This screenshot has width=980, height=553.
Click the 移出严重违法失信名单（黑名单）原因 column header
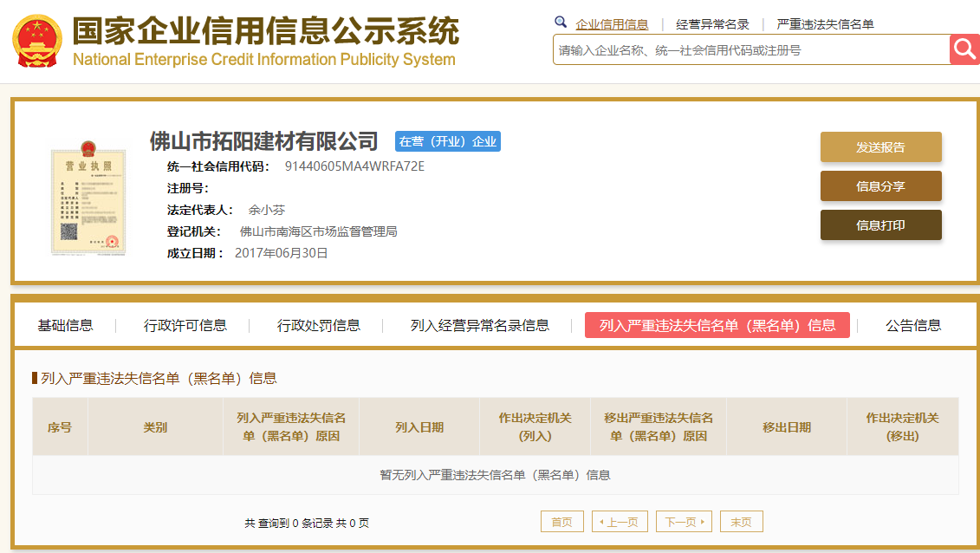[659, 426]
